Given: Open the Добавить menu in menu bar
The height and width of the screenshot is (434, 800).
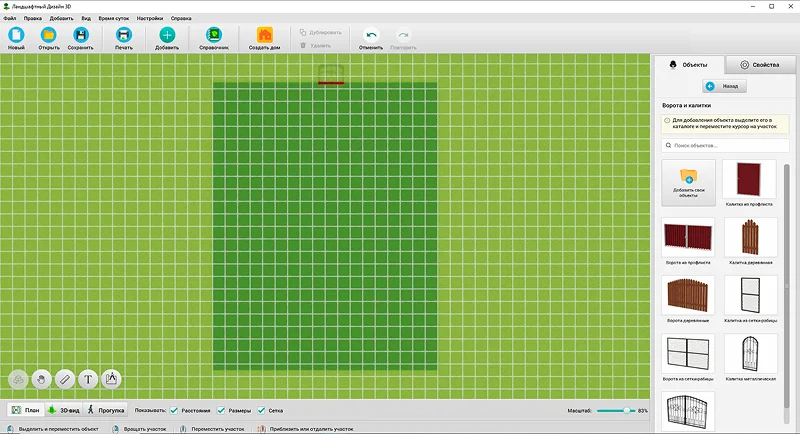Looking at the screenshot, I should [x=61, y=18].
